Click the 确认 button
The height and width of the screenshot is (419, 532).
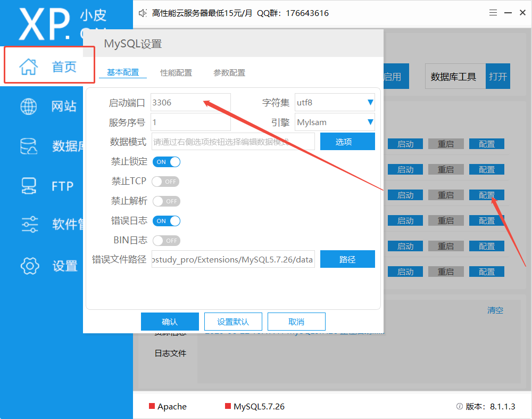170,322
